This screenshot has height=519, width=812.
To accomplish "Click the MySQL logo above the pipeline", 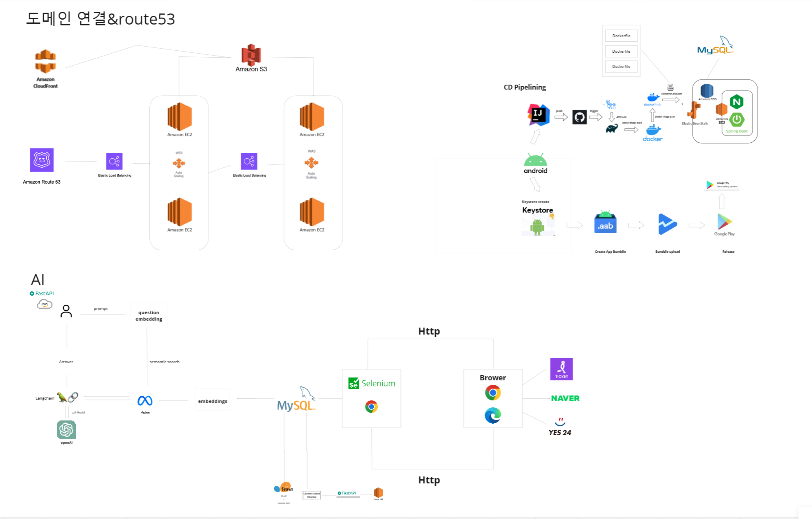I will 715,45.
